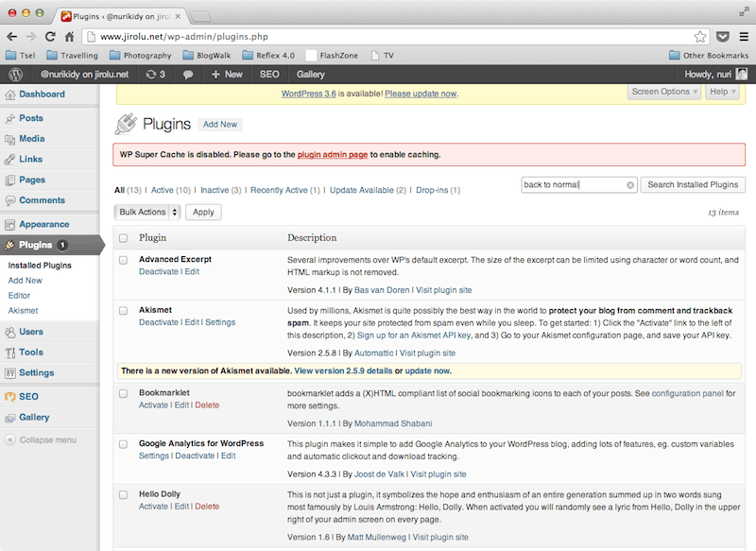This screenshot has height=551, width=756.
Task: Select the Akismet plugin checkbox
Action: click(x=123, y=310)
